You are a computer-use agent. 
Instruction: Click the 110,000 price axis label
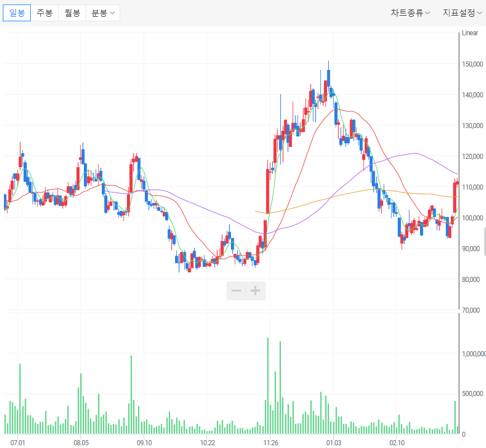(x=473, y=187)
